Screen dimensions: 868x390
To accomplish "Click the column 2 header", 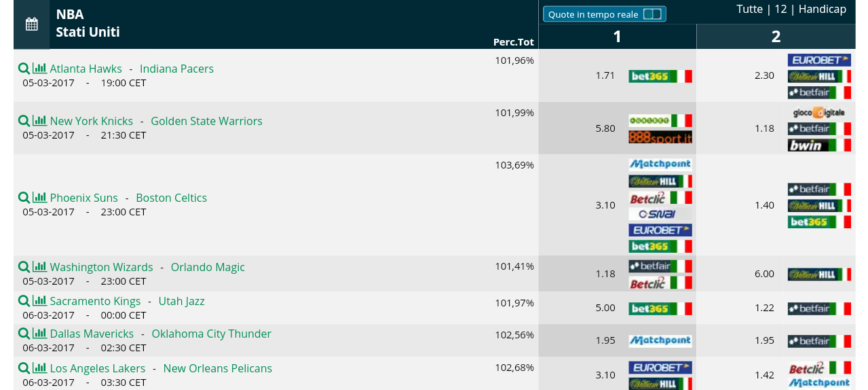I will tap(776, 37).
